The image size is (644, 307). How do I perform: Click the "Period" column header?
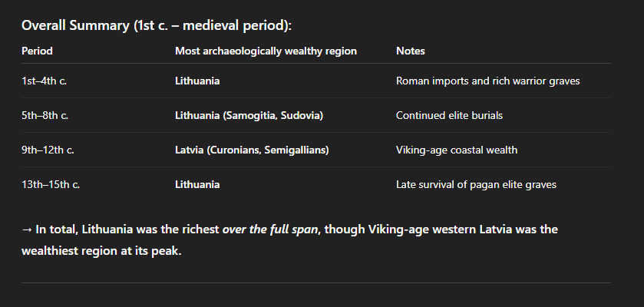(x=37, y=51)
